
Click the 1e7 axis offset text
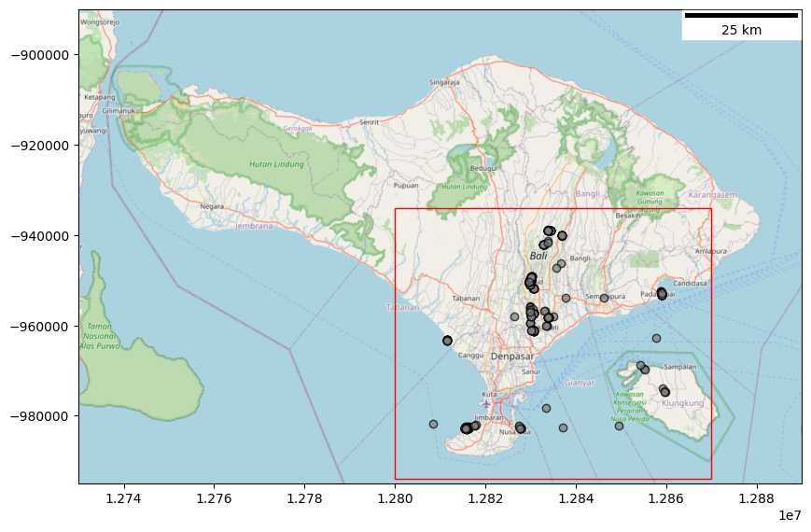tap(790, 515)
